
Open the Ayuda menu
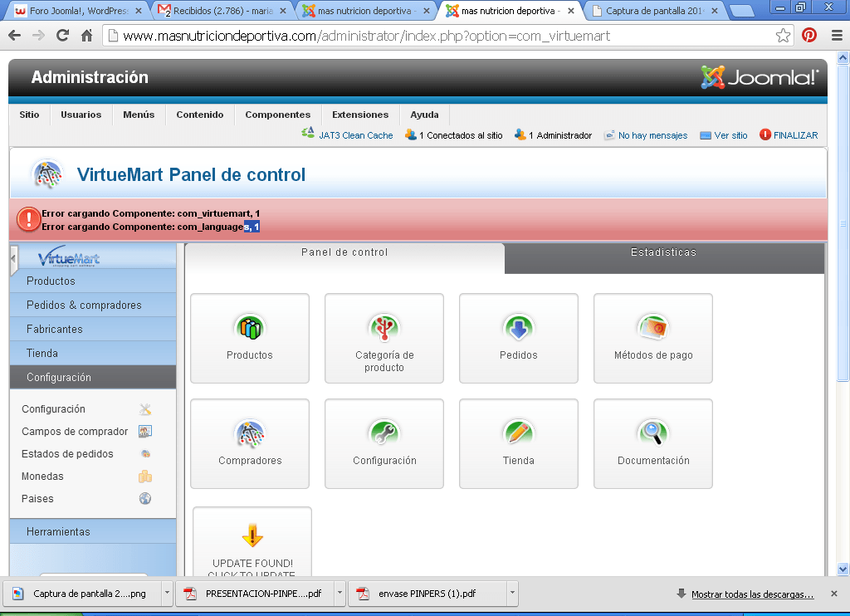coord(424,115)
